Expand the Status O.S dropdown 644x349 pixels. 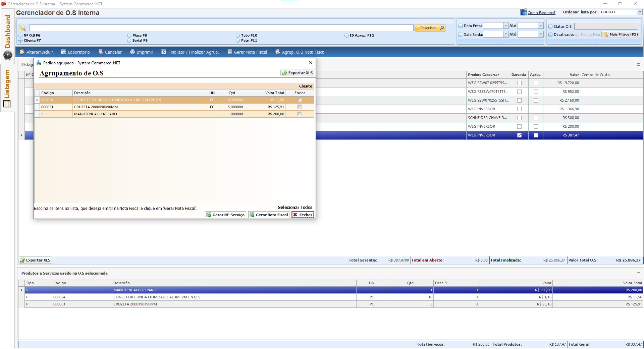[635, 26]
